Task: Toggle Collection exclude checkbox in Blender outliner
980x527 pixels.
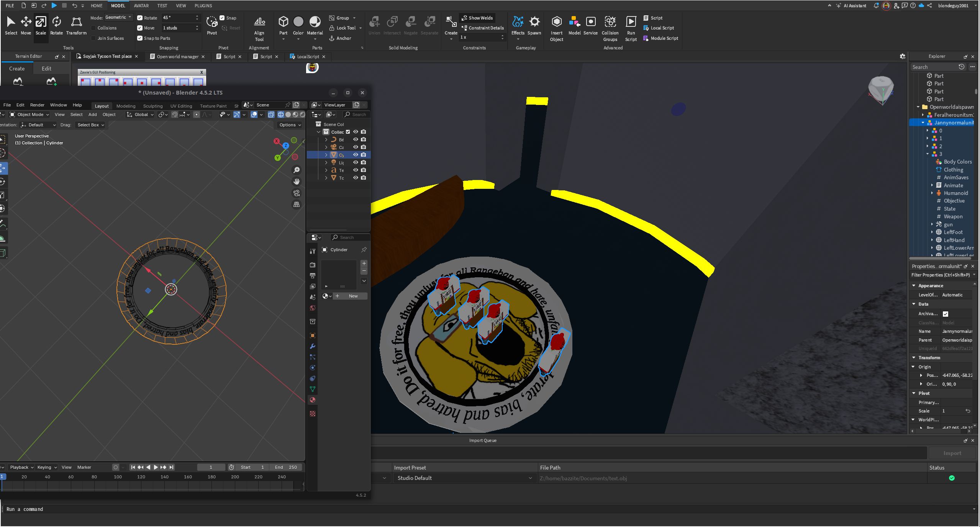Action: (x=348, y=132)
